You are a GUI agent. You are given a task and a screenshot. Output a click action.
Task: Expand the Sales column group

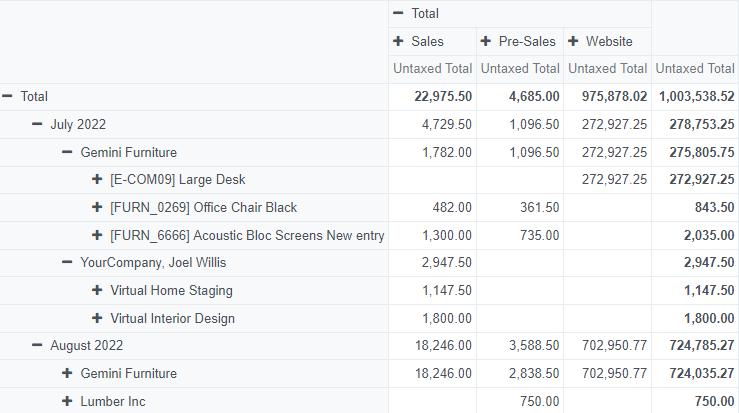click(x=419, y=42)
